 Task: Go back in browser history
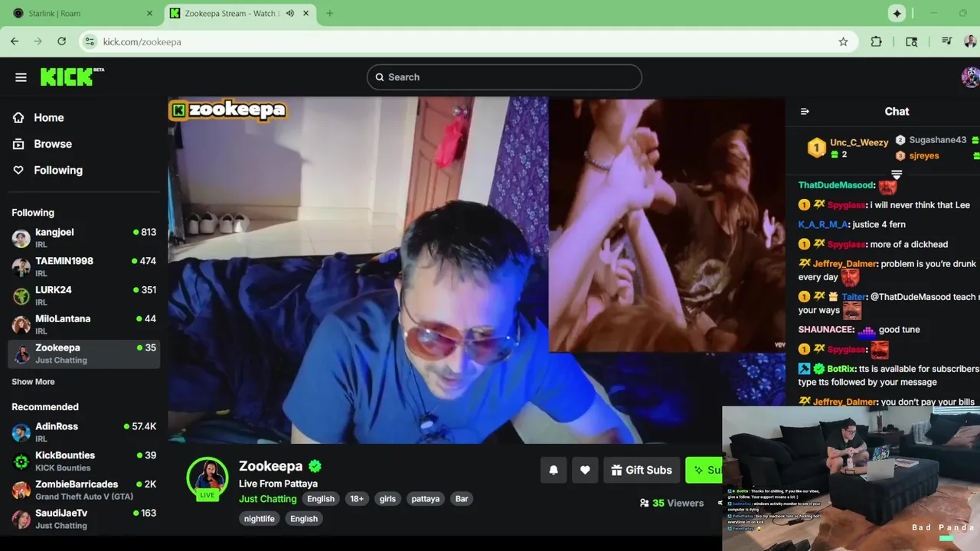tap(15, 41)
